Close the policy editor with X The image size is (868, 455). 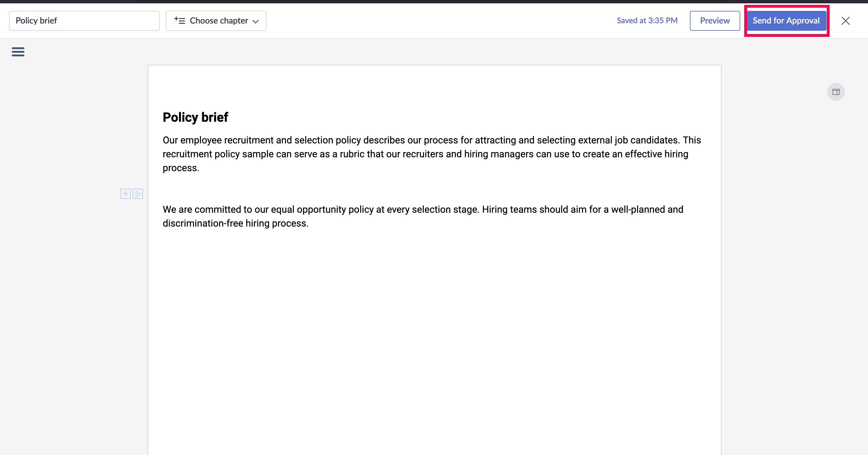tap(845, 21)
